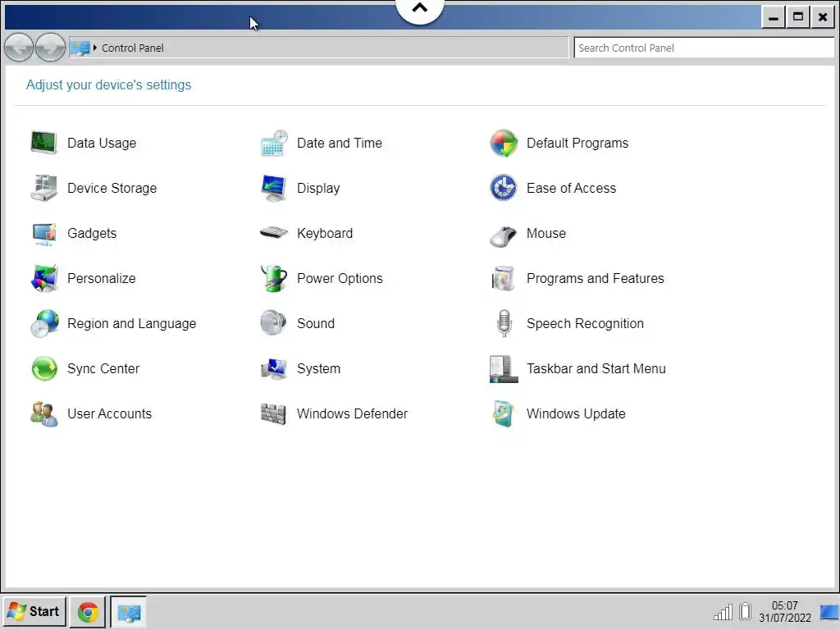Screen dimensions: 840x630
Task: Select the Personalize text label
Action: click(101, 279)
